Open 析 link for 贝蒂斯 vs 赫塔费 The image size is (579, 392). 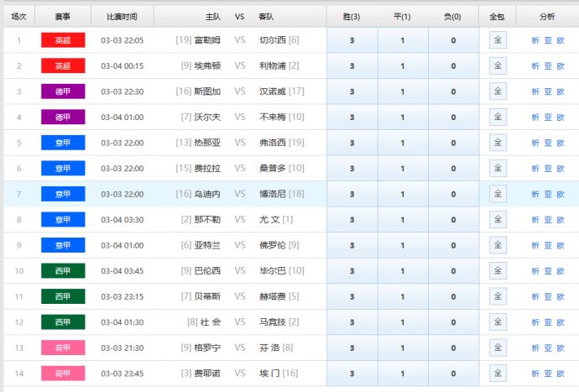point(535,296)
